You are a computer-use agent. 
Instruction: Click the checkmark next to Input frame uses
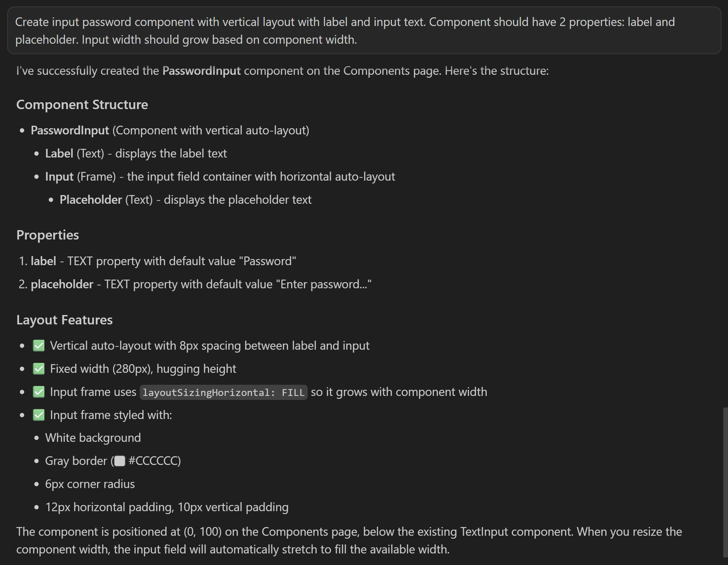tap(39, 392)
